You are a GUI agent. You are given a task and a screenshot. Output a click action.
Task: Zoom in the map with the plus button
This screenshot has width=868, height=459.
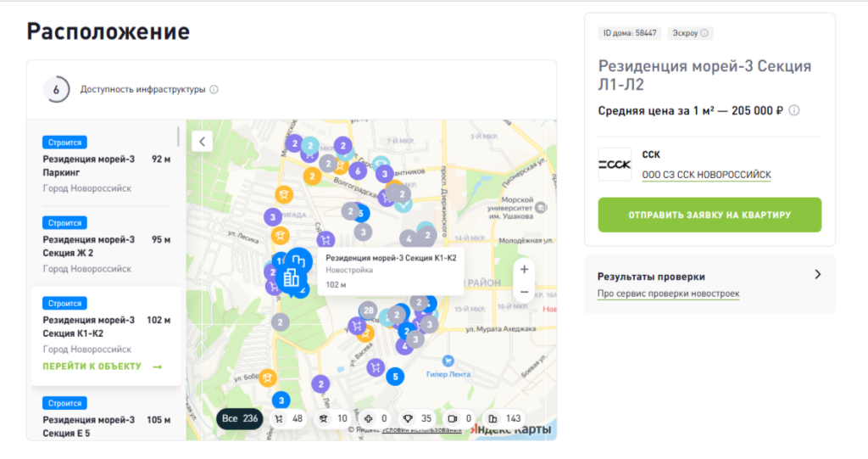pos(524,270)
